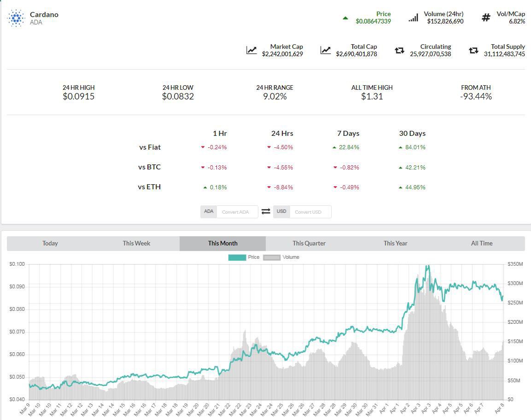Click total supply value 31,112,483,745

[504, 54]
